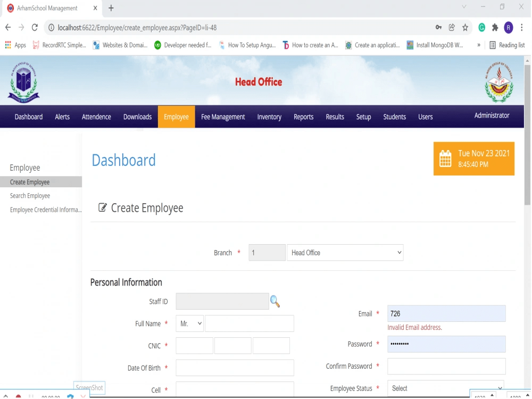Image resolution: width=532 pixels, height=399 pixels.
Task: Open the RecordRTC Simple bookmark
Action: tap(59, 45)
